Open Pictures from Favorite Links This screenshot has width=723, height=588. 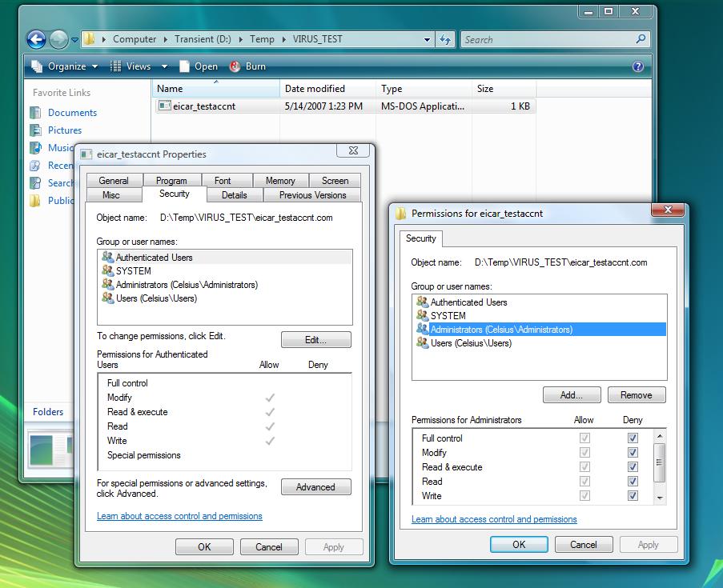64,130
